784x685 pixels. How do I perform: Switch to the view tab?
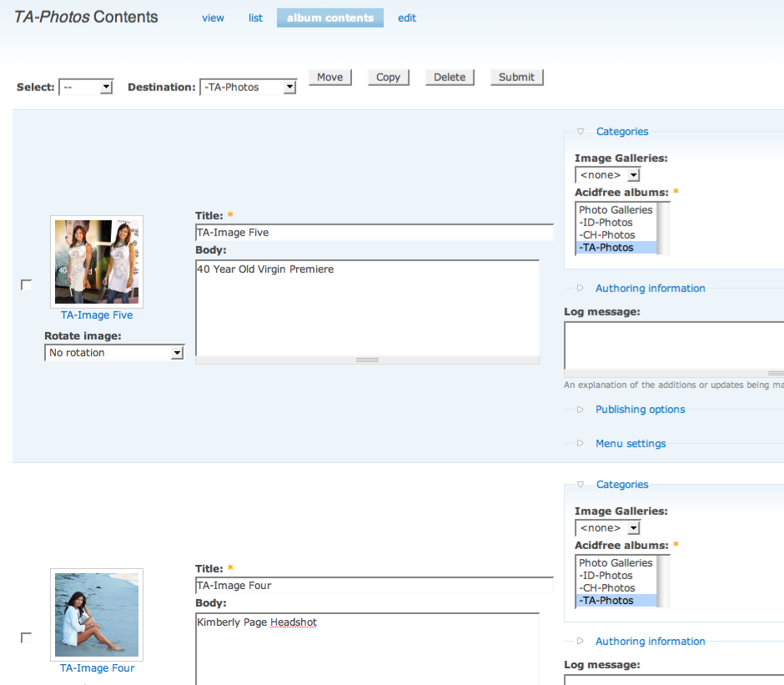tap(213, 18)
